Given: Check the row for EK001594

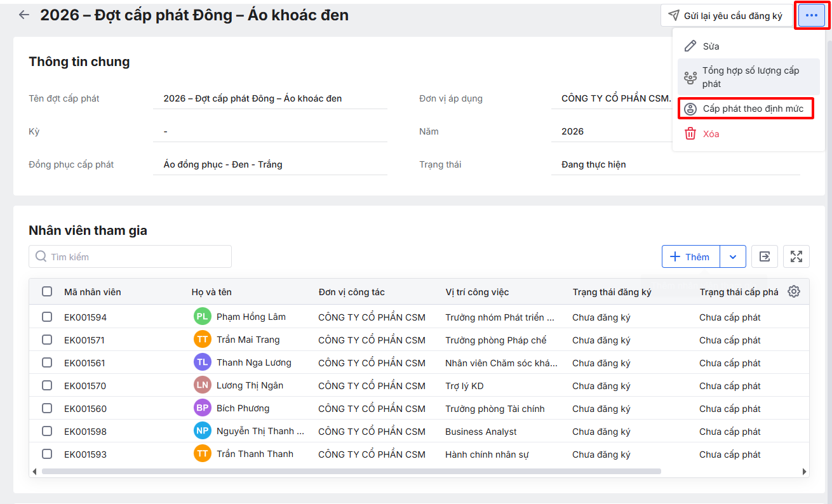Looking at the screenshot, I should (x=47, y=317).
